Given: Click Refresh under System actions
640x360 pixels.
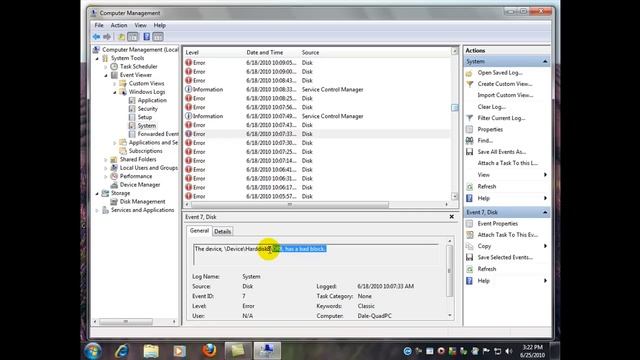Looking at the screenshot, I should click(487, 187).
